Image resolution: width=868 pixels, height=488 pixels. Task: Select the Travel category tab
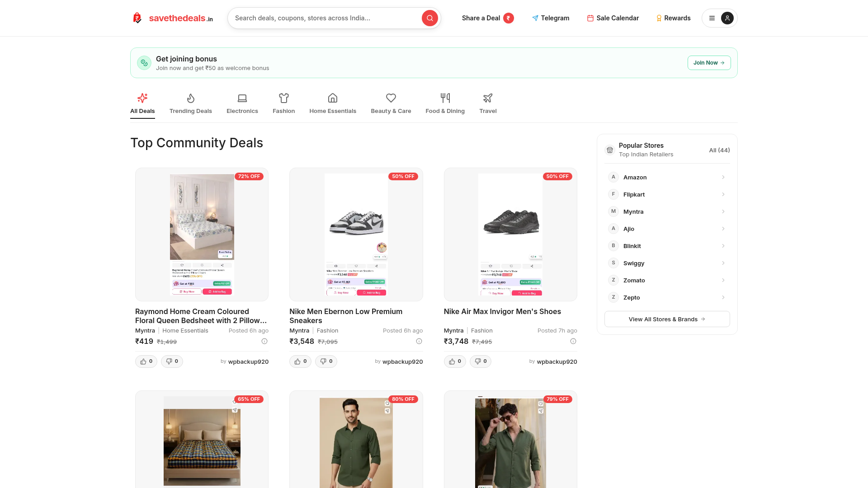[x=488, y=104]
